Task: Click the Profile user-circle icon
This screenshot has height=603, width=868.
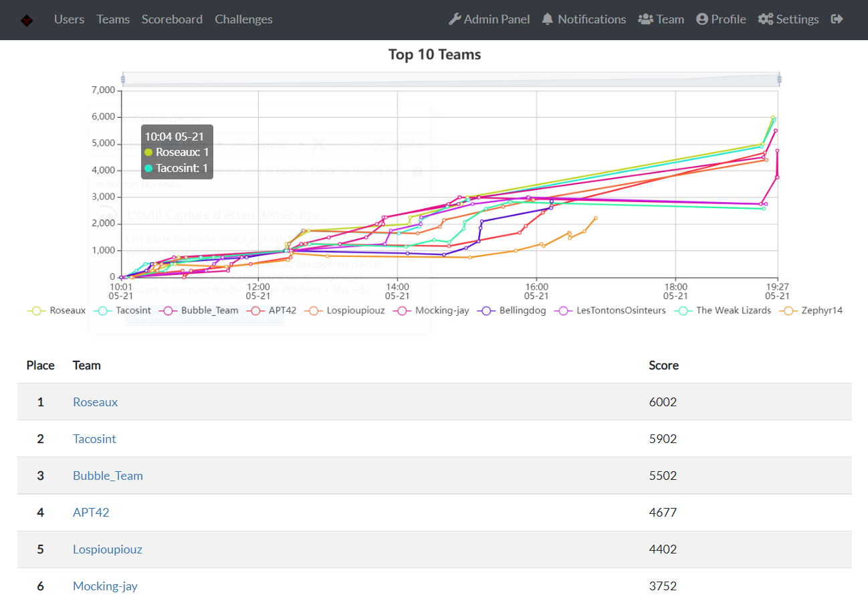Action: click(x=702, y=19)
